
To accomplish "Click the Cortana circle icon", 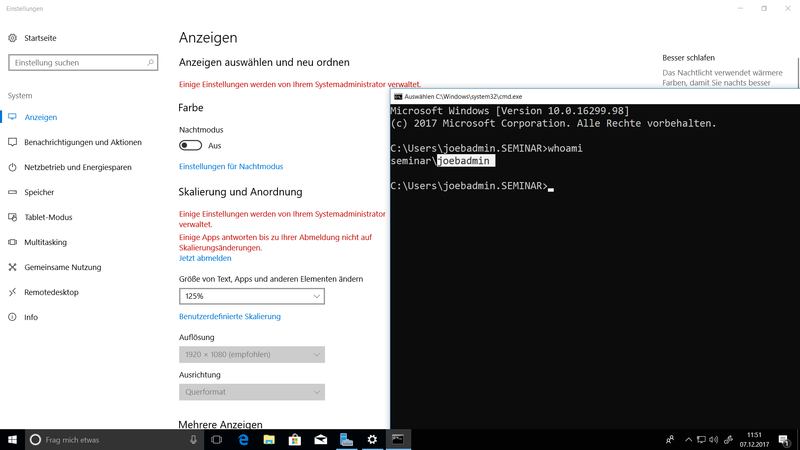I will click(x=35, y=439).
